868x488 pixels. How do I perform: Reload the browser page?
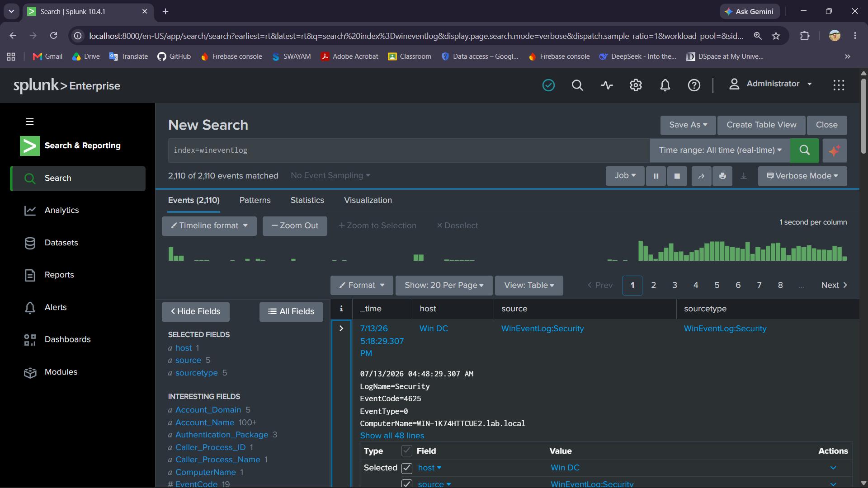[53, 36]
